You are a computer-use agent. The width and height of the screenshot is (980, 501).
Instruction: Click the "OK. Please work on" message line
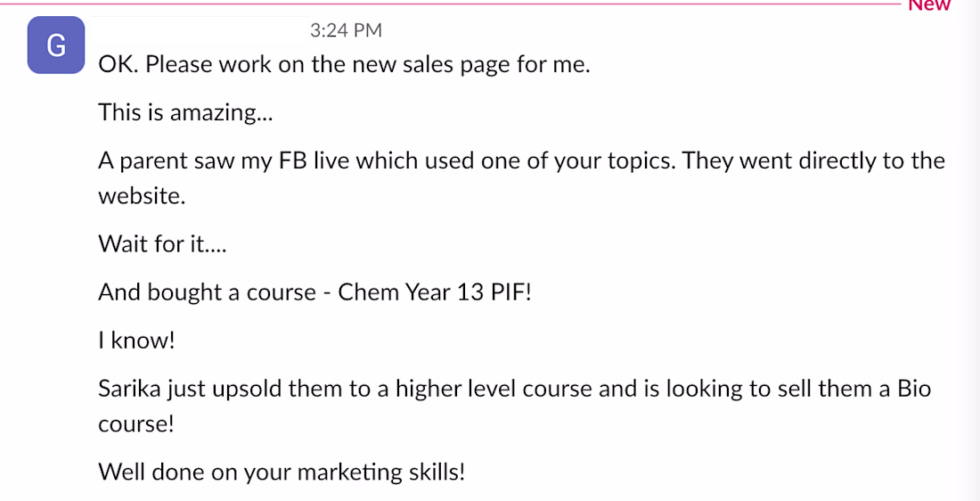pos(344,65)
